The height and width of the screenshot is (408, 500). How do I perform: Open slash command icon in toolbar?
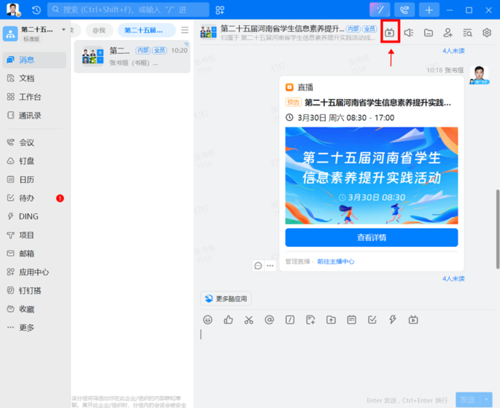[x=290, y=320]
